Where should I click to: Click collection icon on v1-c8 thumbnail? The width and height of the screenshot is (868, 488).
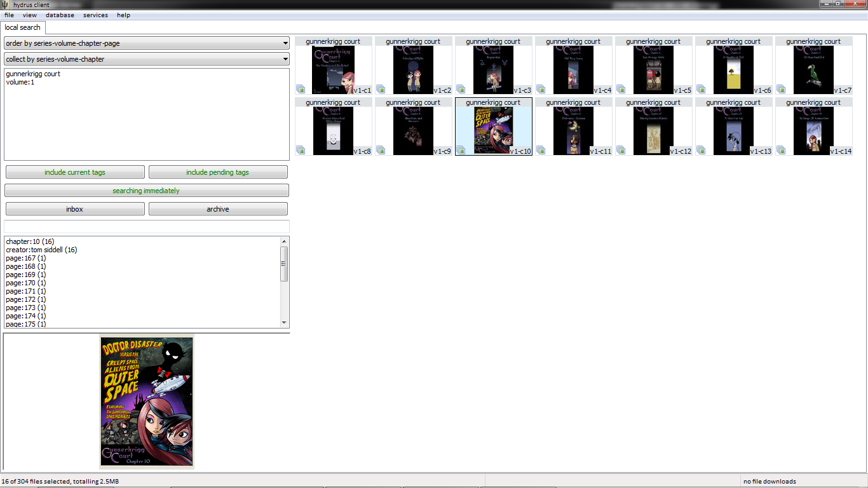(x=301, y=151)
